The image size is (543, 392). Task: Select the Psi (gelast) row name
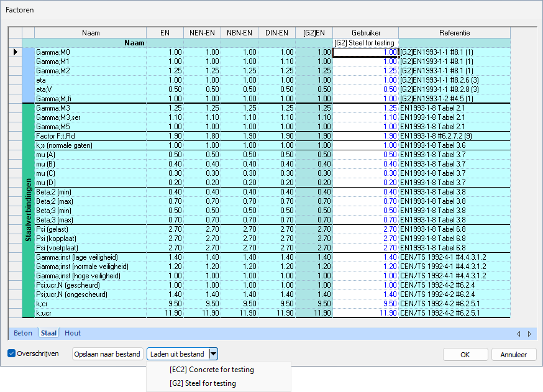(52, 229)
